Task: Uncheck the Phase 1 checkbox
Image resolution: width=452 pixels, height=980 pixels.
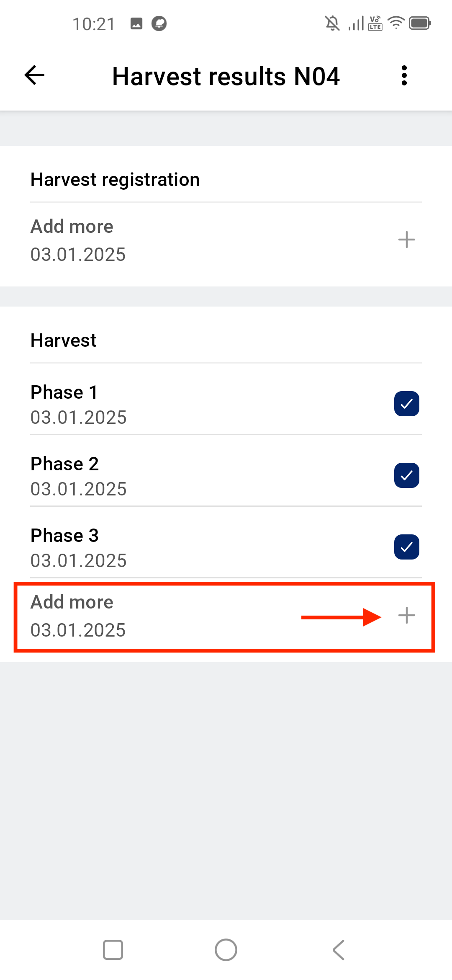Action: pos(406,404)
